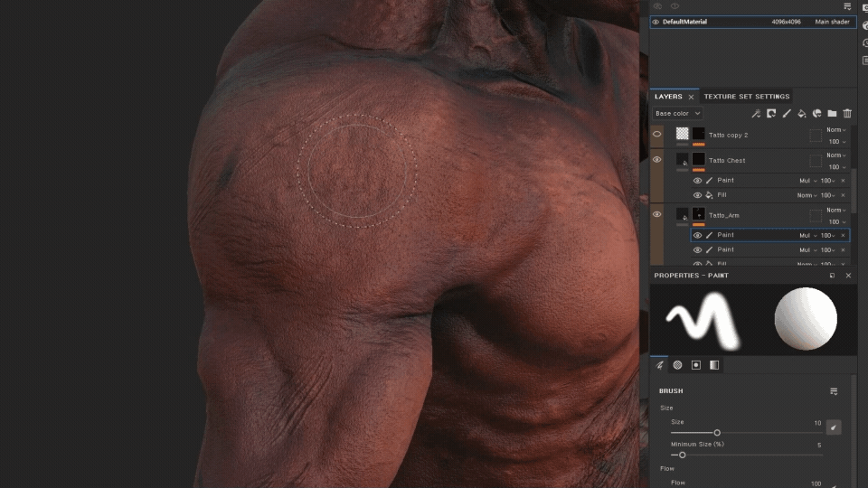
Task: Select the Tatto_Arm layer name
Action: coord(723,215)
